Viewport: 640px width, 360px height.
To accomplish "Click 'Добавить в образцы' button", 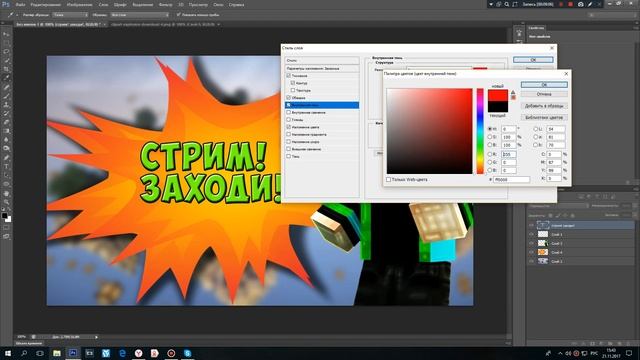I will [x=544, y=106].
